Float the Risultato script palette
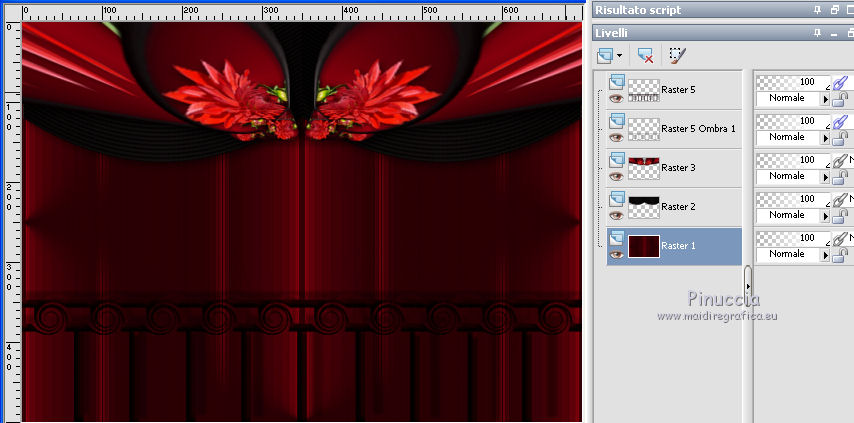This screenshot has width=854, height=423. 834,10
